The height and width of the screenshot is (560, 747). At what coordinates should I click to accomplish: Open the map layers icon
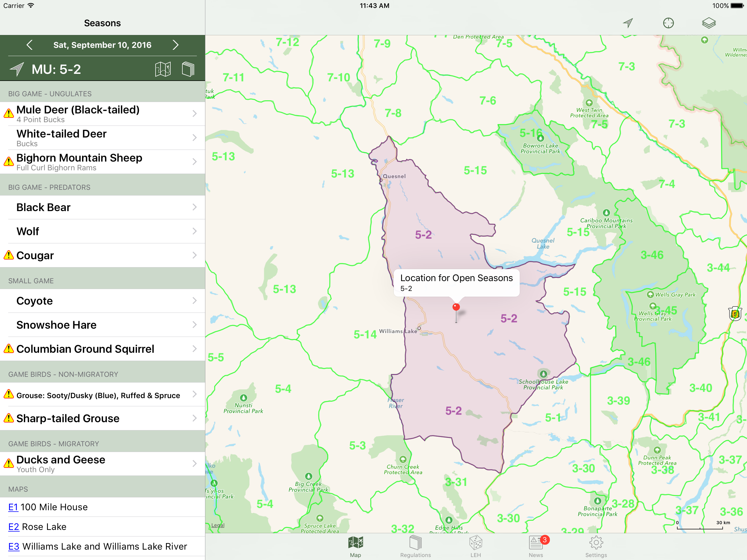[709, 23]
